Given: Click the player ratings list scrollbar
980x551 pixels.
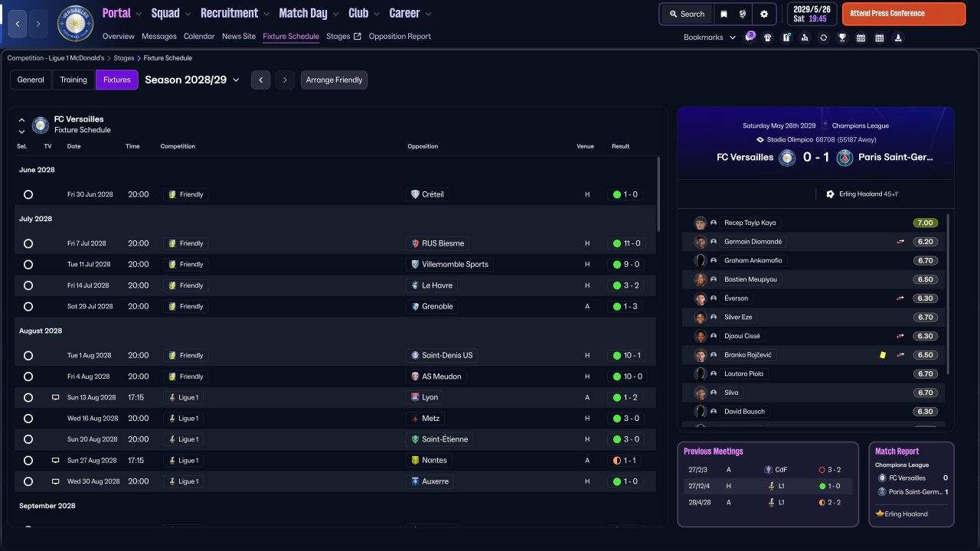Looking at the screenshot, I should pyautogui.click(x=948, y=295).
